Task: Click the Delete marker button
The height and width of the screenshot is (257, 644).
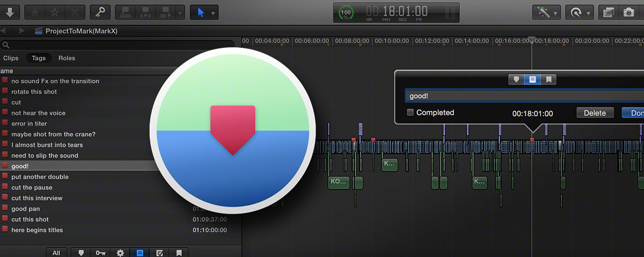Action: (595, 113)
